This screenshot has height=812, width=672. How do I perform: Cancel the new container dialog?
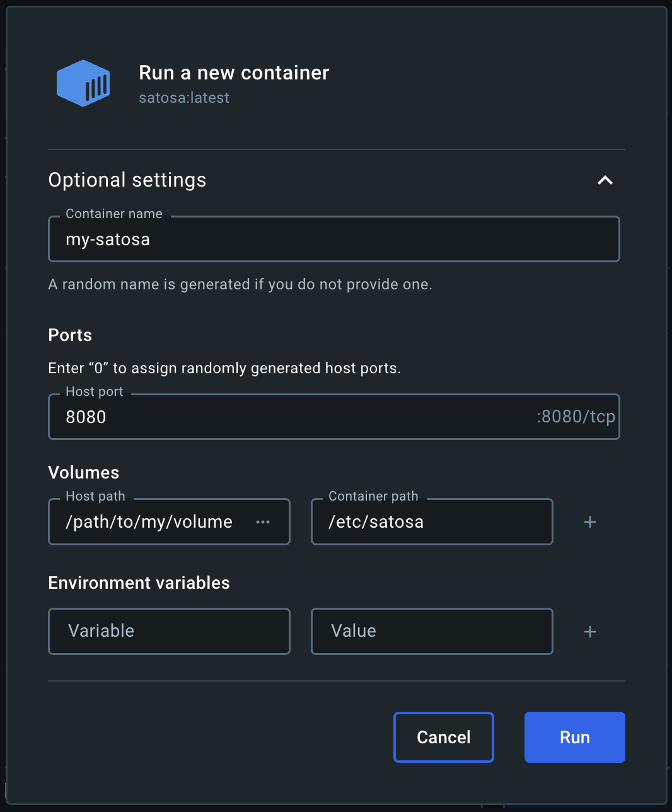444,737
